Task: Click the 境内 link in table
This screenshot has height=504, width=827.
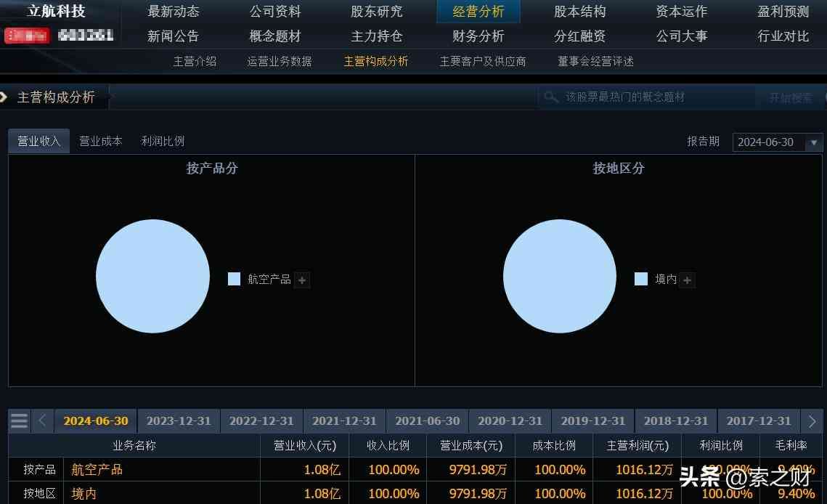Action: (x=83, y=494)
